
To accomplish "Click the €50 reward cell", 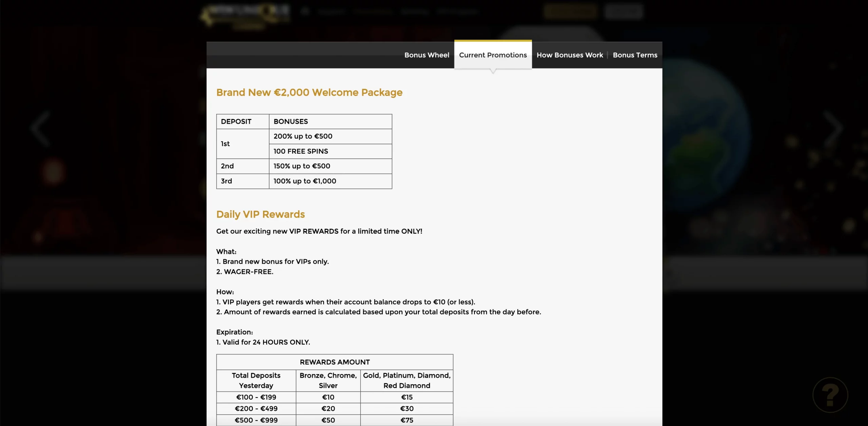I will pyautogui.click(x=328, y=420).
